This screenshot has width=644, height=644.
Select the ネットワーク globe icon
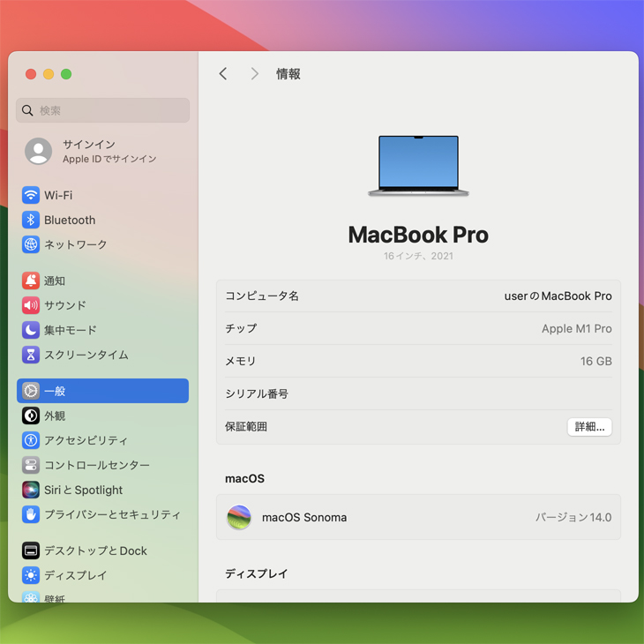[x=31, y=244]
